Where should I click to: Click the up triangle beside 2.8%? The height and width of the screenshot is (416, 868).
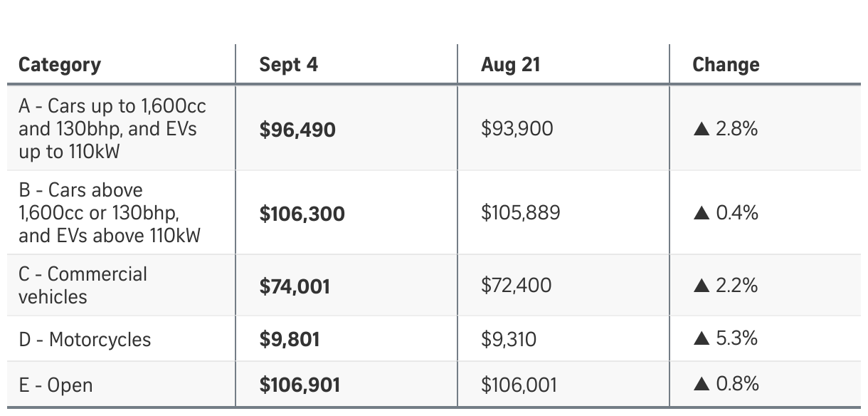pyautogui.click(x=701, y=130)
